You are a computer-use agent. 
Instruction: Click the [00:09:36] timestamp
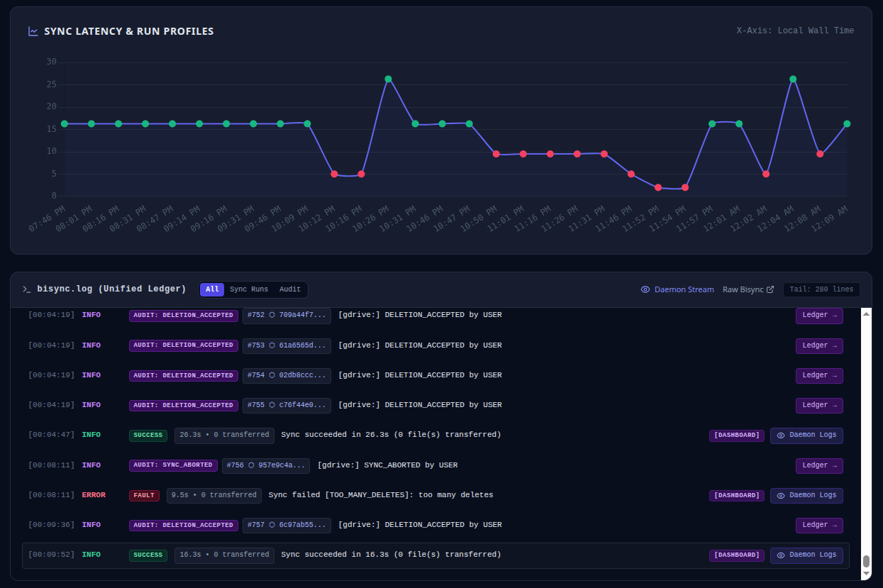[x=51, y=525]
